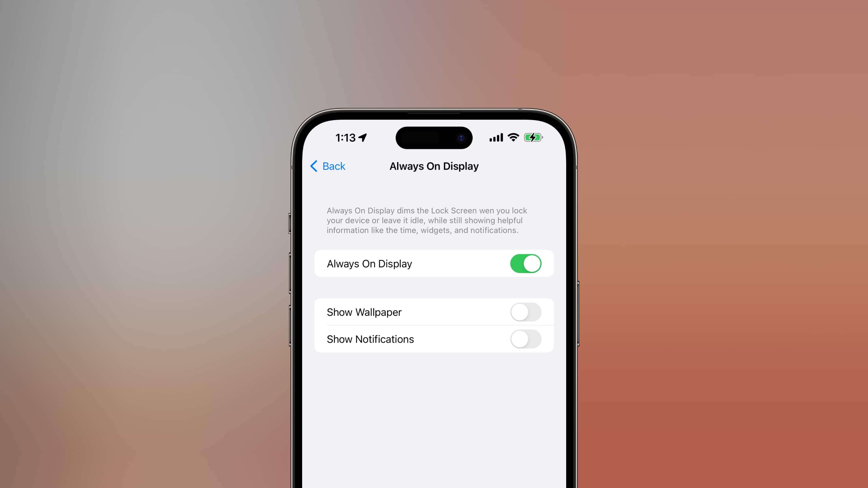This screenshot has width=868, height=488.
Task: Tap the WiFi status icon
Action: coord(513,138)
